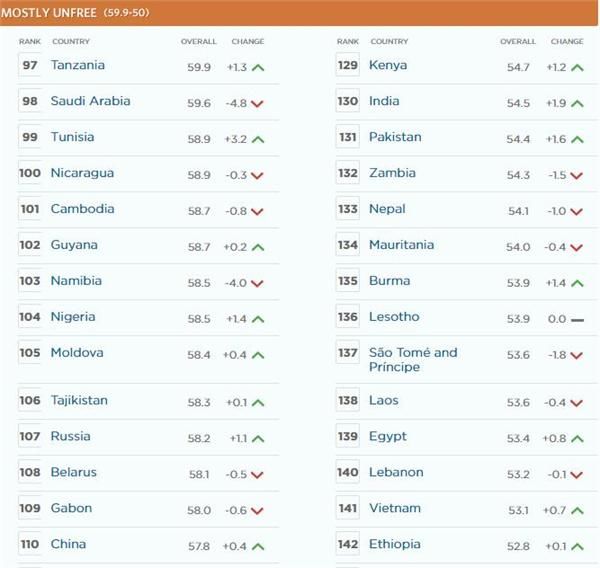Viewport: 600px width, 568px height.
Task: Click the left OVERALL column header
Action: 198,42
